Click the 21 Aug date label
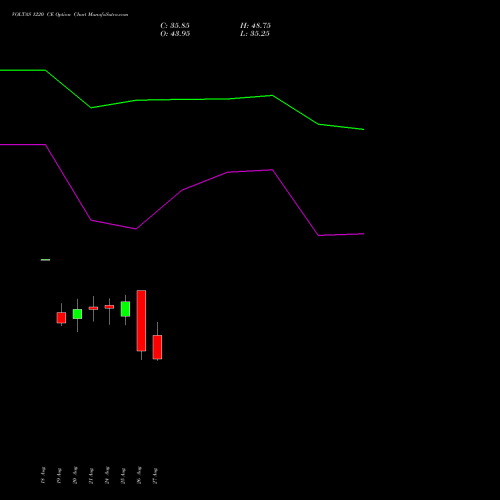The image size is (500, 500). (x=91, y=475)
